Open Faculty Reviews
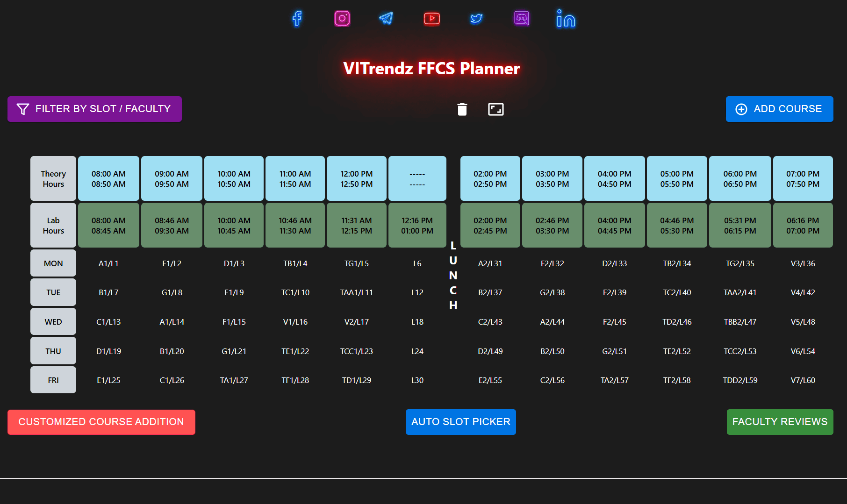 [x=780, y=422]
